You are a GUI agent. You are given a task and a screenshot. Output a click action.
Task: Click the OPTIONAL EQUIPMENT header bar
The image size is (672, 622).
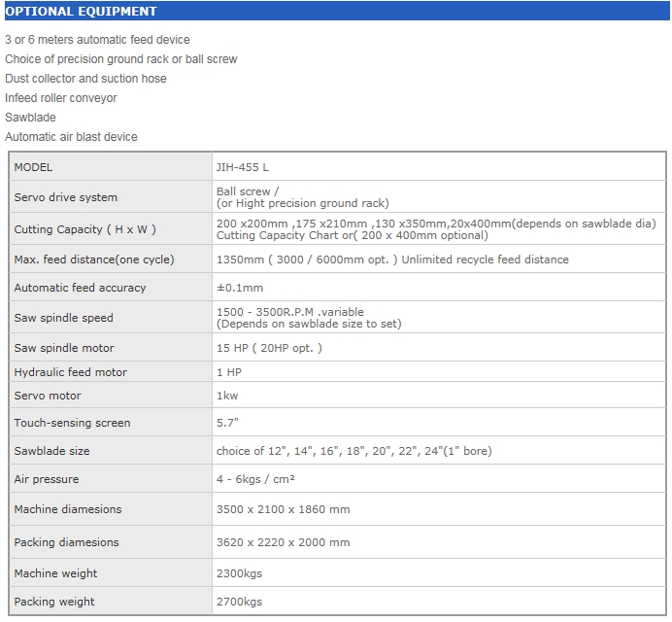pos(335,12)
